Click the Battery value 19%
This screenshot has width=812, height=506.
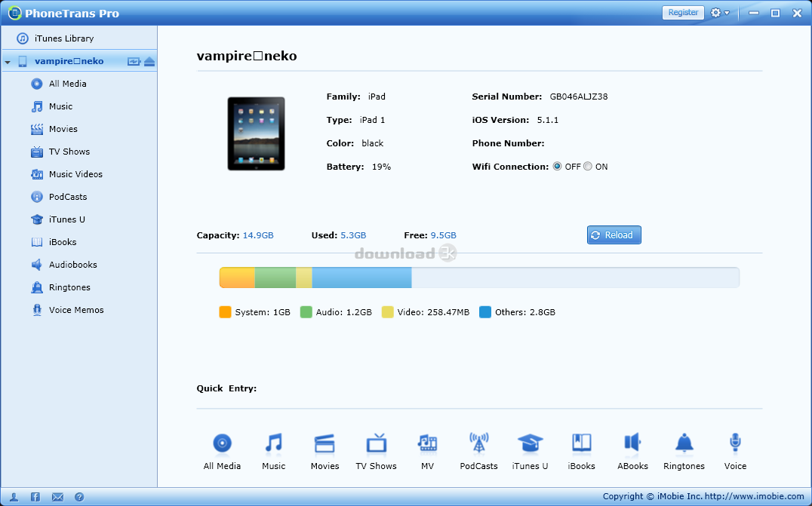(381, 167)
